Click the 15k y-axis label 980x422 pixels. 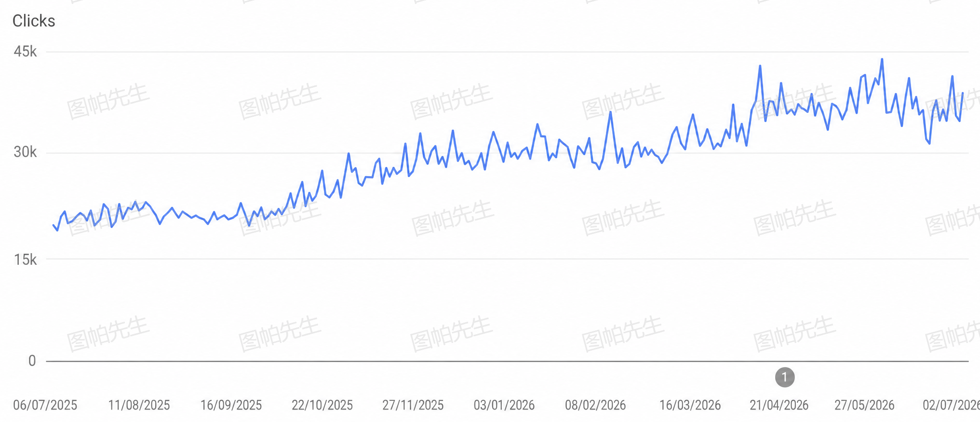[x=25, y=259]
